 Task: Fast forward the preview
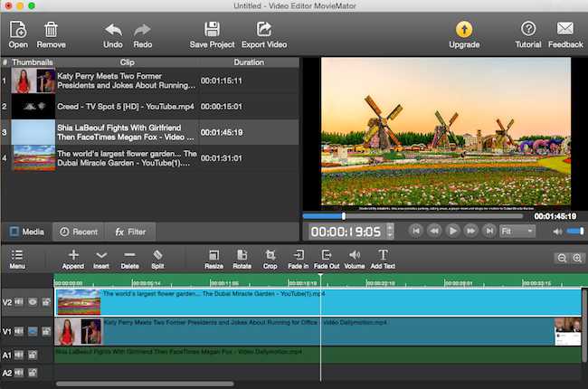(x=471, y=231)
